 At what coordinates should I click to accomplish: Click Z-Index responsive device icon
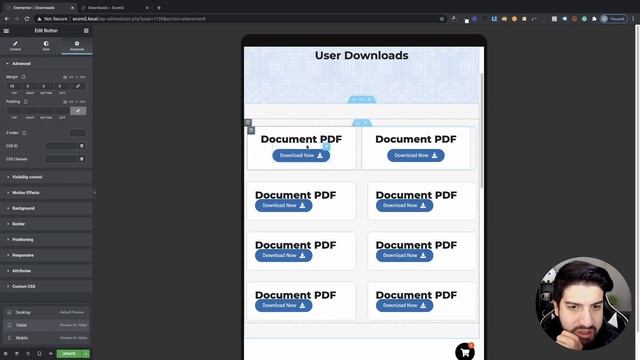(x=24, y=133)
